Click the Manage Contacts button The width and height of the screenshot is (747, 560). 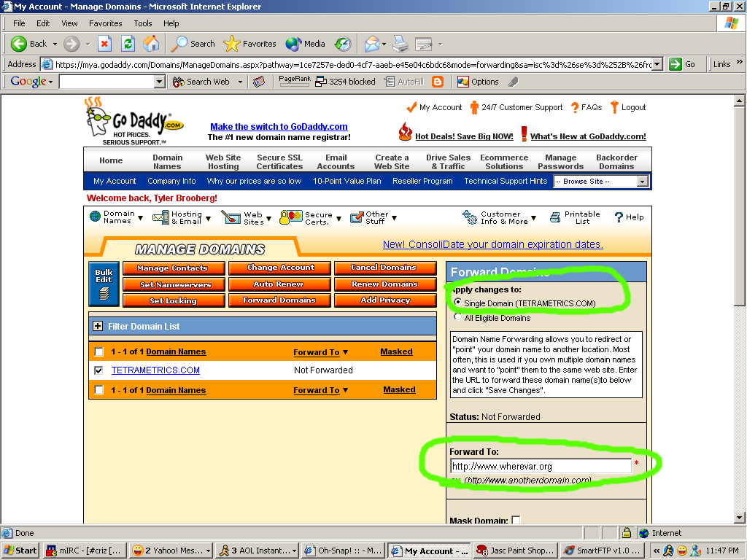[174, 268]
